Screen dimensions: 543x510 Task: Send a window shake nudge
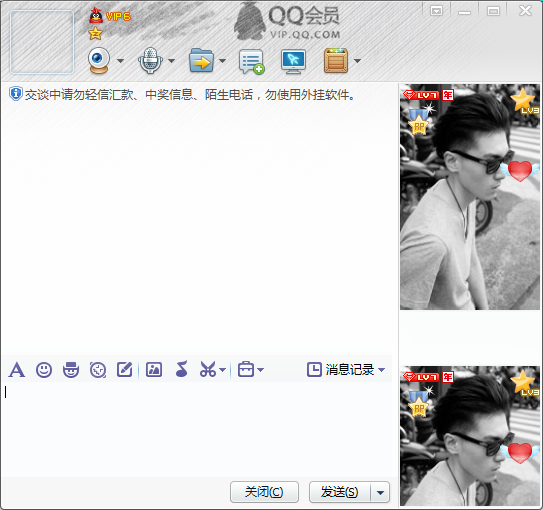(98, 370)
